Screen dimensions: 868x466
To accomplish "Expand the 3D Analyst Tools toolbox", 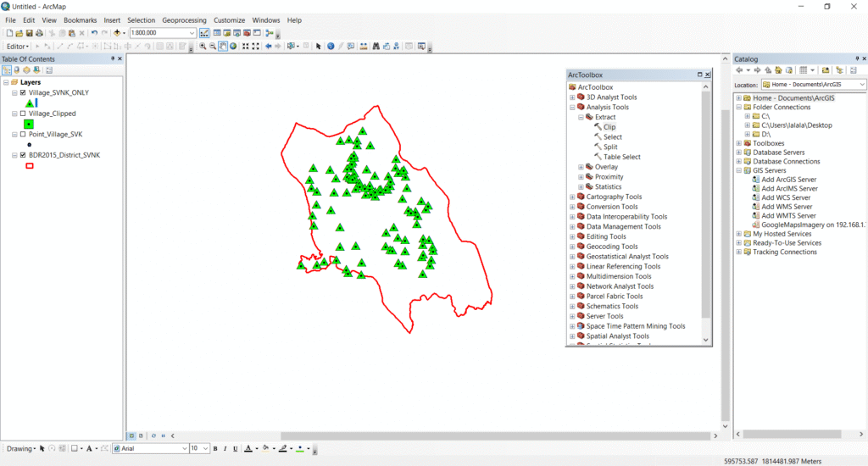I will (x=572, y=97).
